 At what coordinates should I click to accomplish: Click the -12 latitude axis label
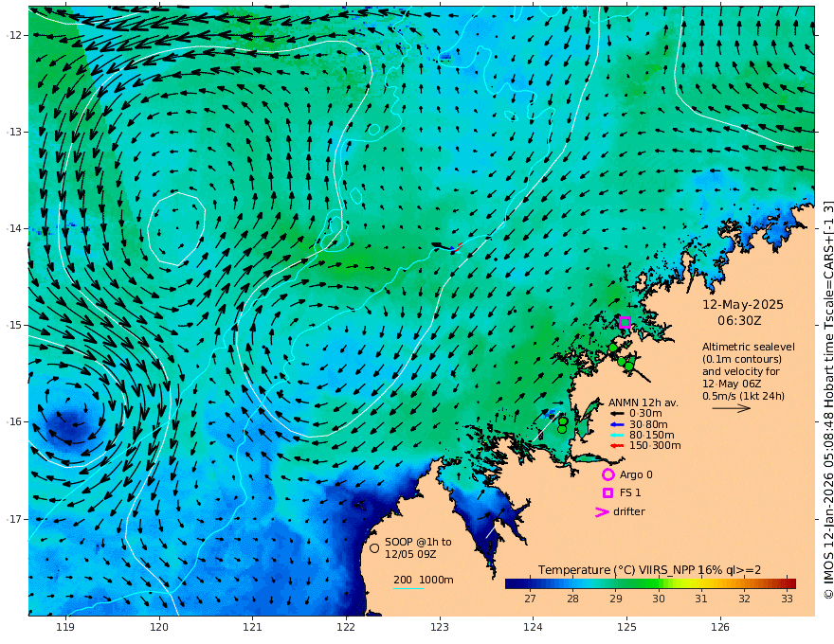coord(14,35)
